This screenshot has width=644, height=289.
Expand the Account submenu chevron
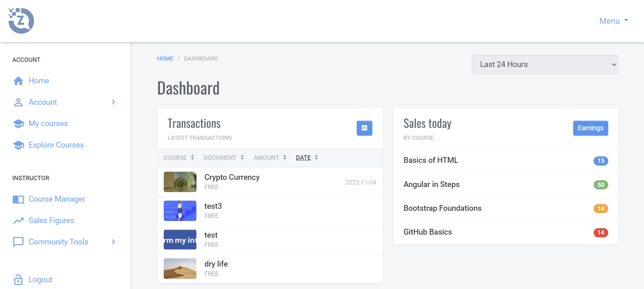113,102
